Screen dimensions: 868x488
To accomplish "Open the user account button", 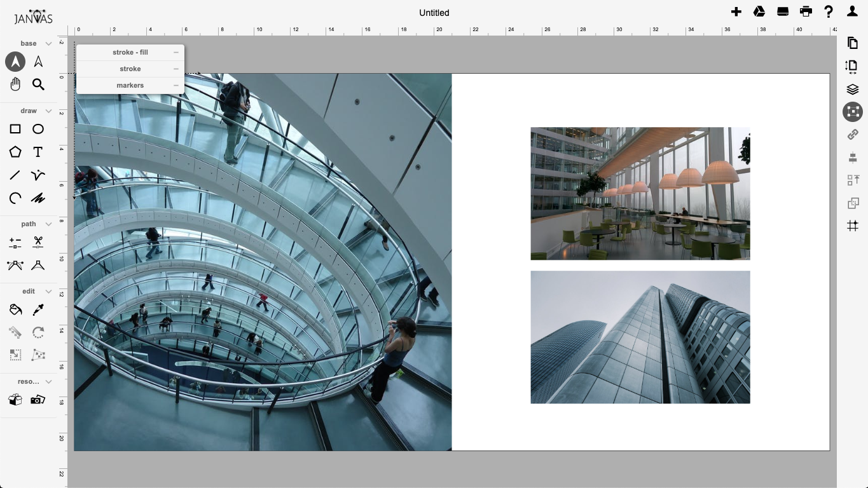I will (851, 11).
